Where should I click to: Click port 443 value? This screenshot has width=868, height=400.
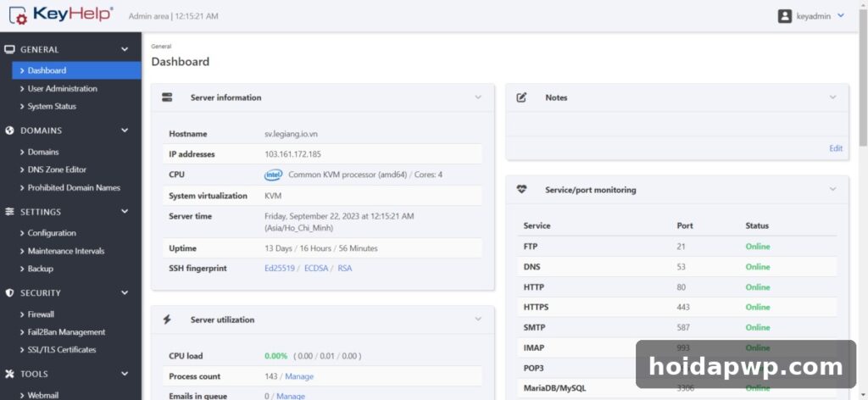click(683, 307)
